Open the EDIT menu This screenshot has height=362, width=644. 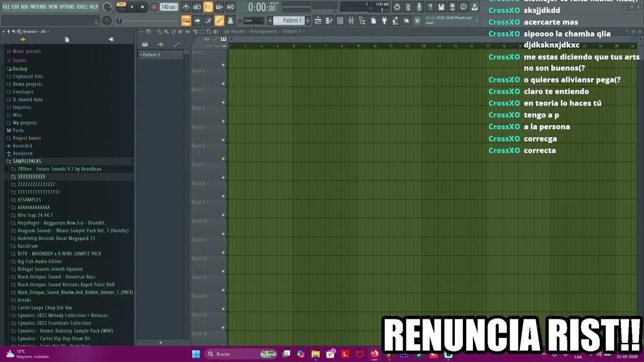15,7
